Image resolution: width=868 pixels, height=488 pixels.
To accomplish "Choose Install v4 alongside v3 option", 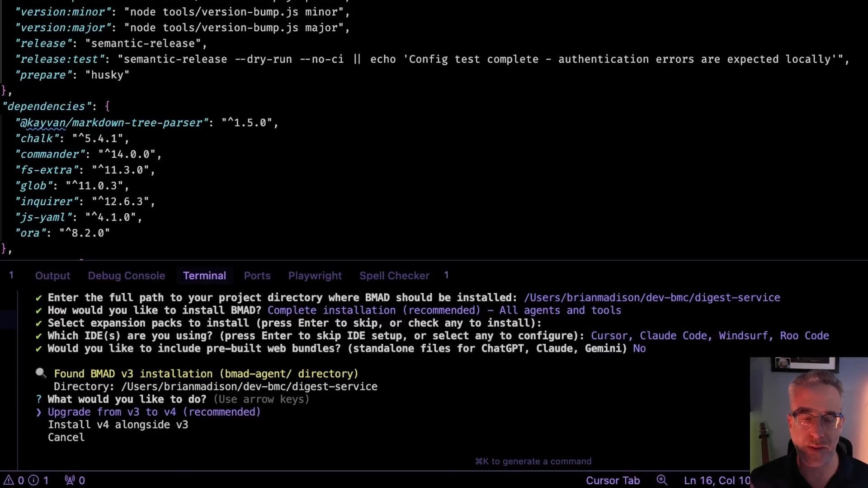I will [x=118, y=425].
